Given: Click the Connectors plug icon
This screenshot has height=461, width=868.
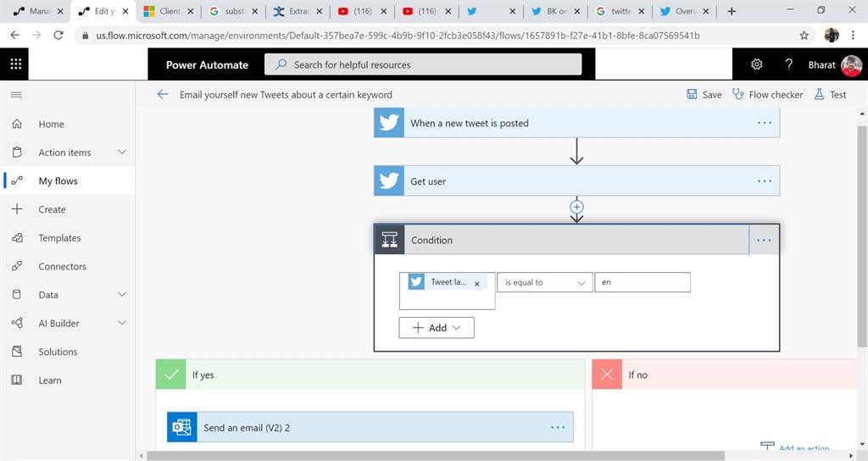Looking at the screenshot, I should [x=17, y=266].
